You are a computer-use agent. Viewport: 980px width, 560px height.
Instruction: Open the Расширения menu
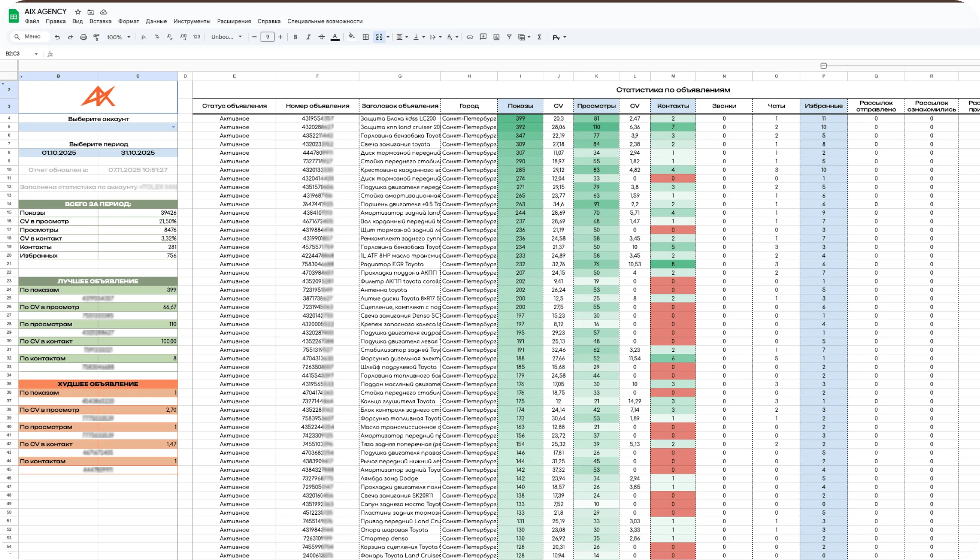coord(234,21)
